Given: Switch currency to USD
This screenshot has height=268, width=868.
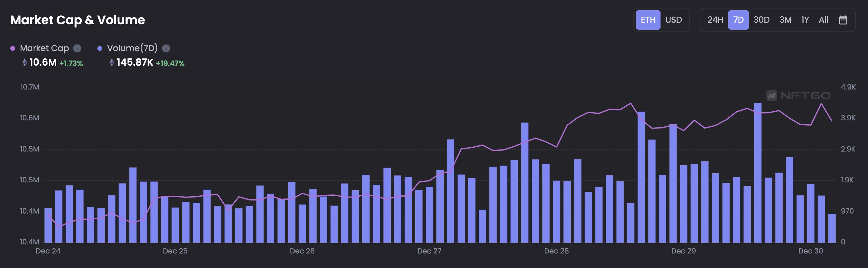Looking at the screenshot, I should (673, 20).
